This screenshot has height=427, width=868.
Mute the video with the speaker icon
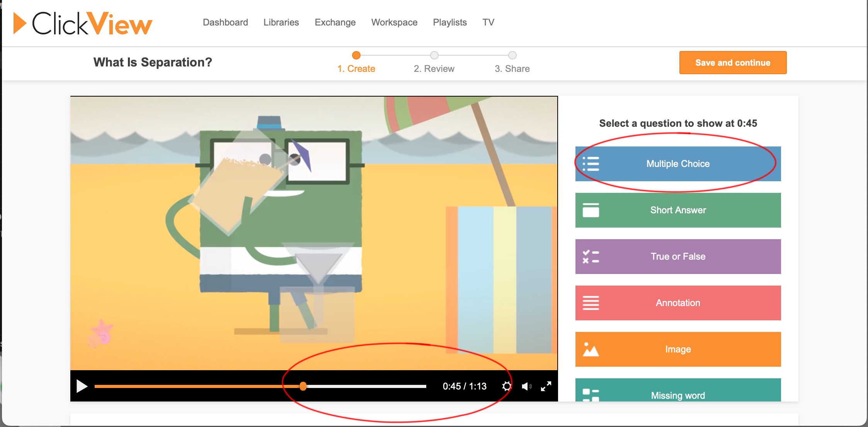[526, 386]
